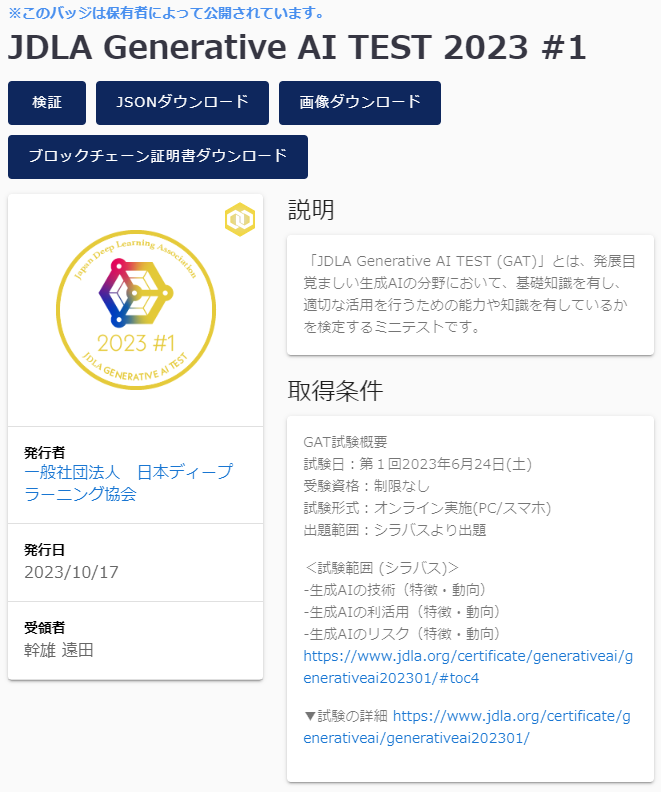Screen dimensions: 661x792
Task: Click the 発行日 label
Action: (x=44, y=550)
